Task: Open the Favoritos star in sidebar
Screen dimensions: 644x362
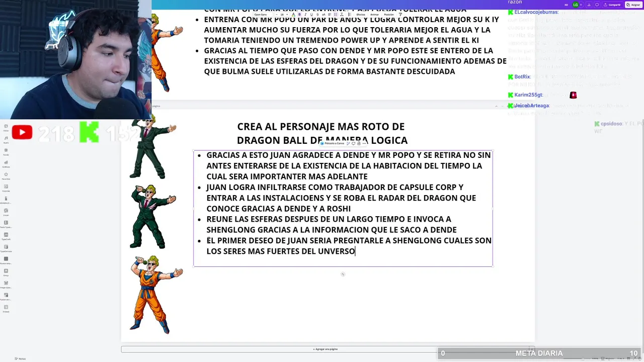Action: coord(6,175)
